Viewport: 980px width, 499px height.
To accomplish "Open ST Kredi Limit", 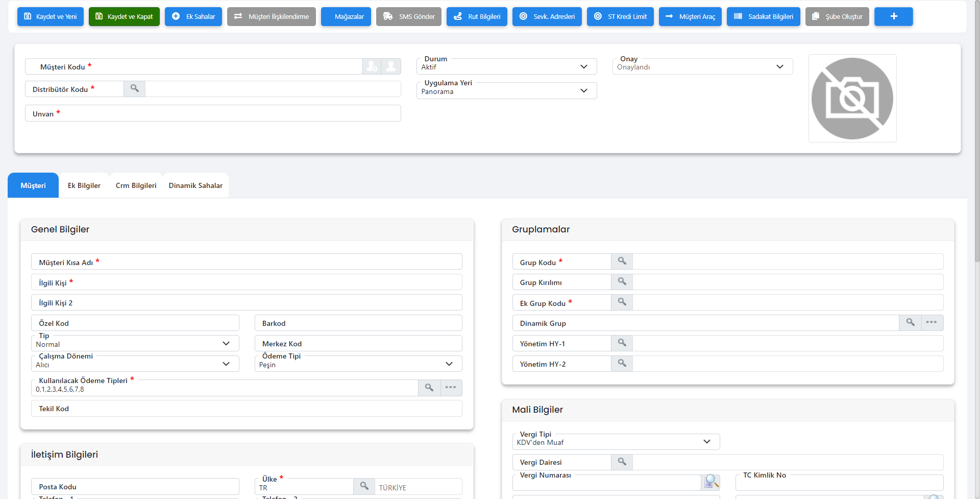I will click(x=620, y=16).
